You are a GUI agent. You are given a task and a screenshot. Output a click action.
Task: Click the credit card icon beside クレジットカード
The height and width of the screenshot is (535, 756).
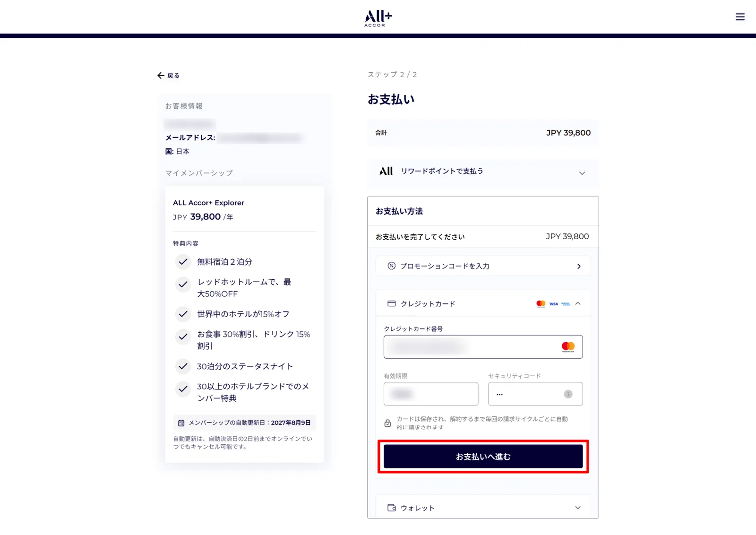391,303
